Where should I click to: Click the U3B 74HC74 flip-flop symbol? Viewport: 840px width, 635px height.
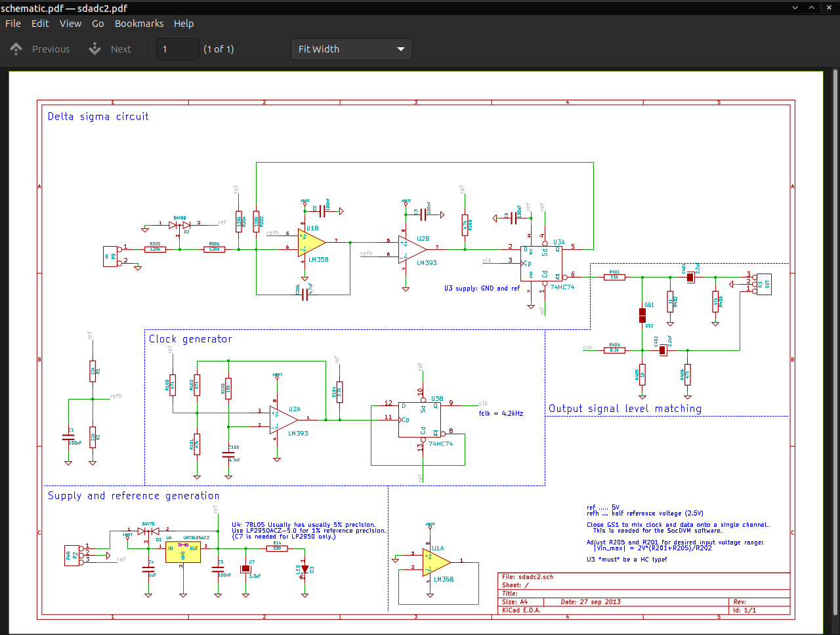click(419, 420)
